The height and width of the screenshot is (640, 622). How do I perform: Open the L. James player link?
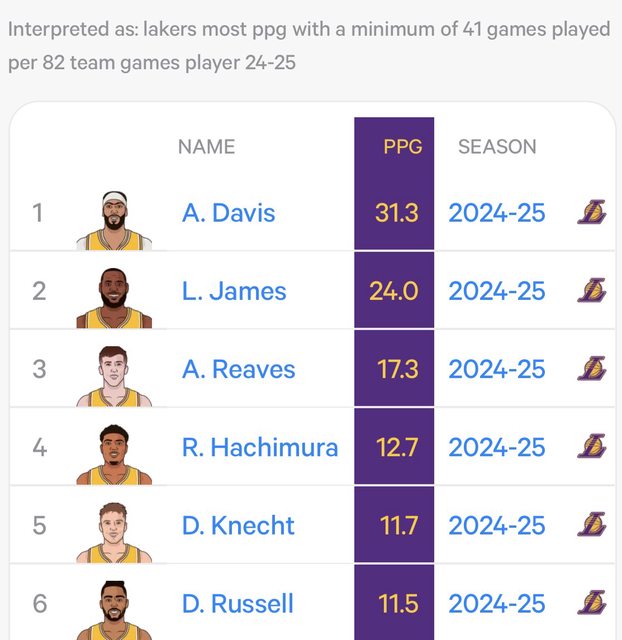(x=234, y=291)
